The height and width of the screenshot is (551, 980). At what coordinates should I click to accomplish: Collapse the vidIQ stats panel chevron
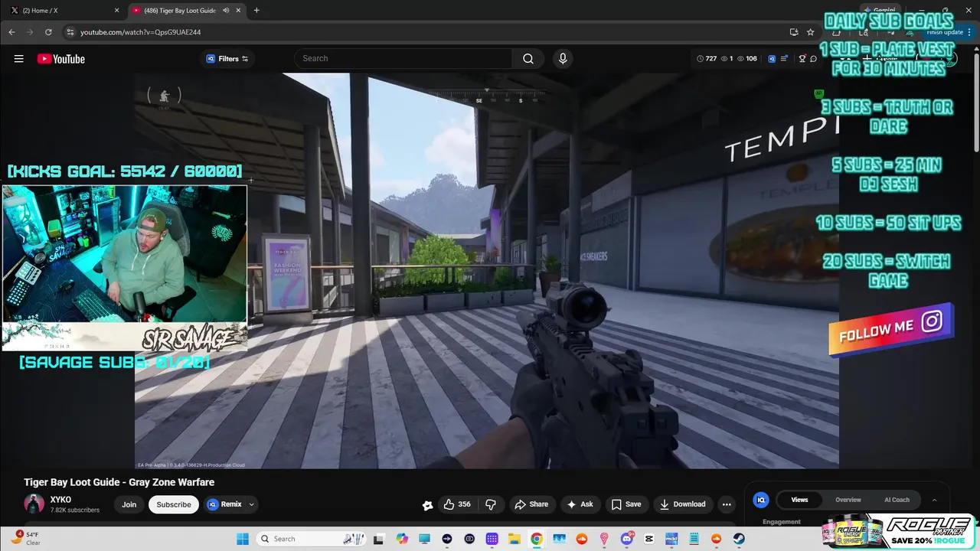pyautogui.click(x=934, y=500)
